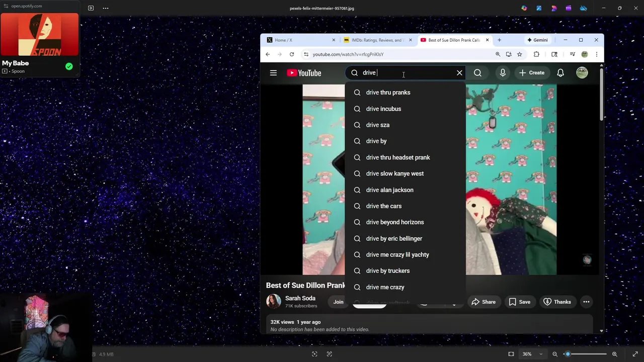644x362 pixels.
Task: Clear the YouTube search box text
Action: (x=459, y=73)
